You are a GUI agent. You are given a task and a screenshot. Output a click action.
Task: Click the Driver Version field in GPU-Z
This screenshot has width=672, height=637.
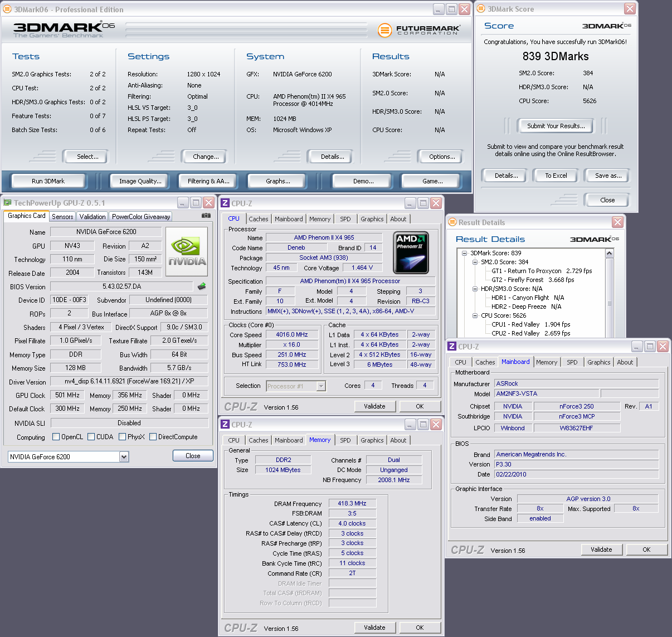click(x=129, y=381)
